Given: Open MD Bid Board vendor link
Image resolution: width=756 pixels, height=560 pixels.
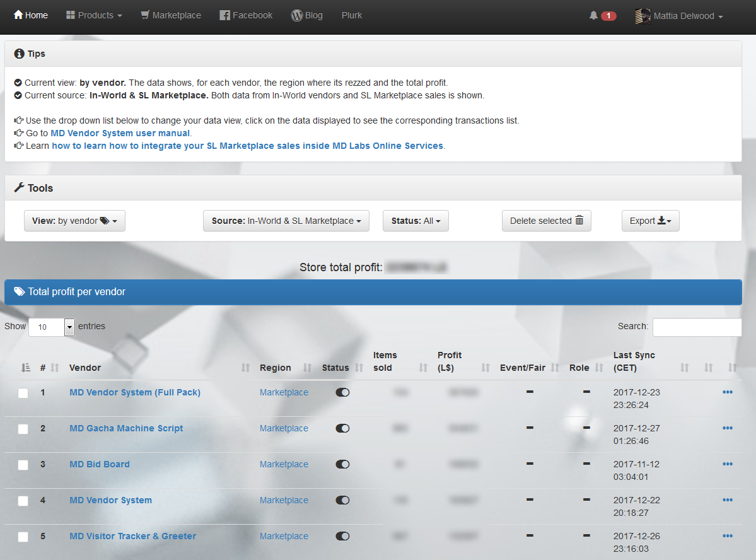Looking at the screenshot, I should tap(100, 465).
